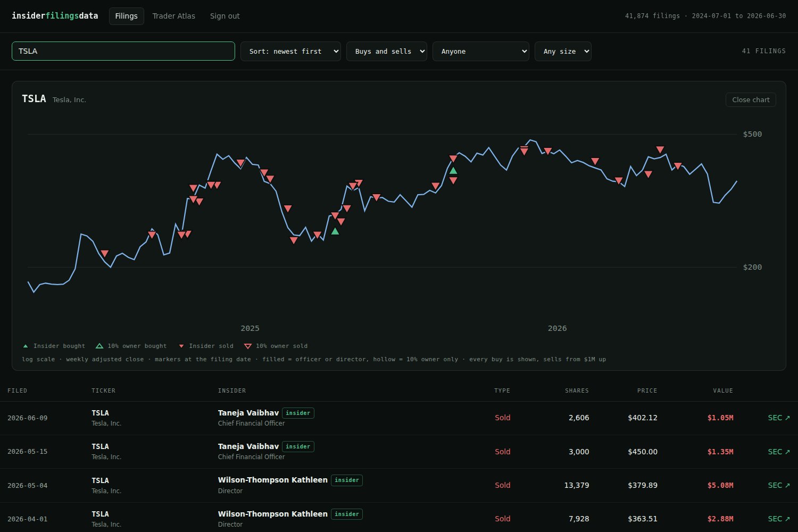
Task: Open the Sort: newest first dropdown
Action: click(x=291, y=51)
